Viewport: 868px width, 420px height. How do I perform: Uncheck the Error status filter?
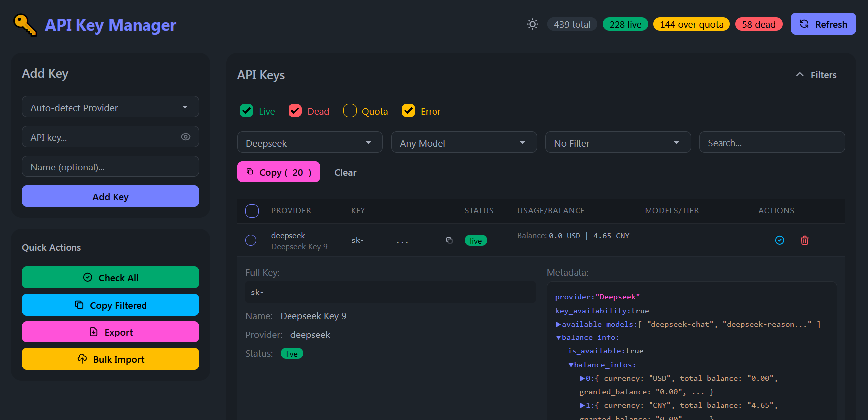408,111
